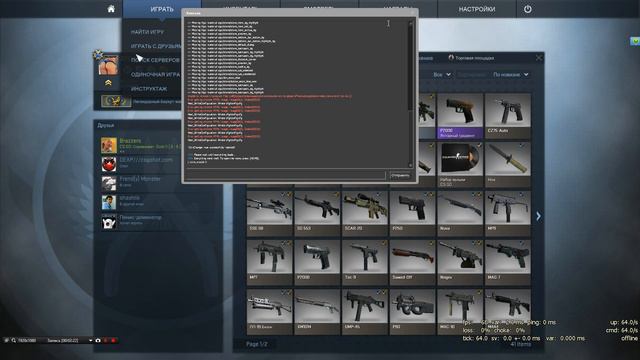This screenshot has height=360, width=640.
Task: Select the MAG-7 inventory item
Action: (x=508, y=263)
